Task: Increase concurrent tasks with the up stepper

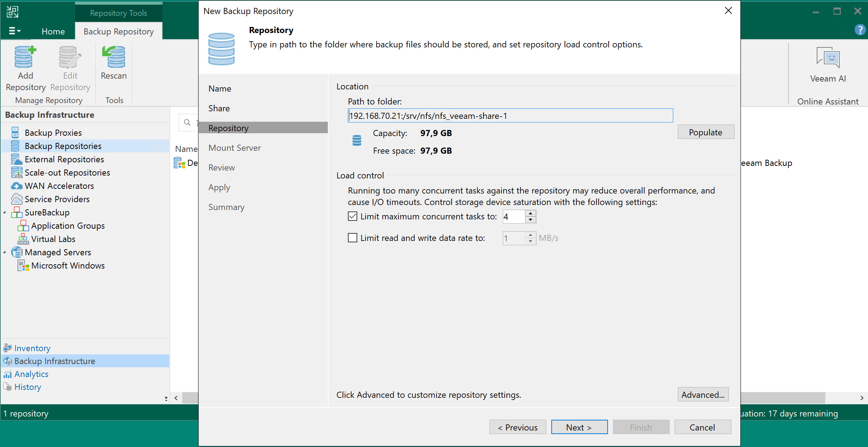Action: [x=530, y=214]
